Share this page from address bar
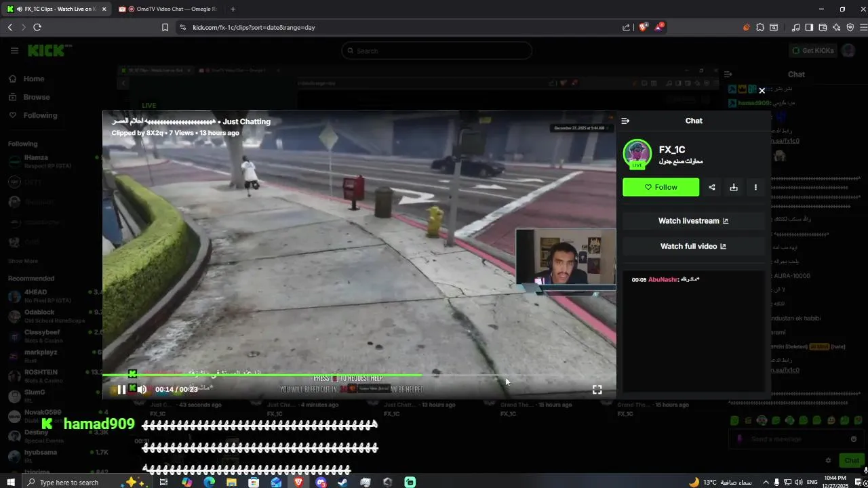 [x=626, y=27]
